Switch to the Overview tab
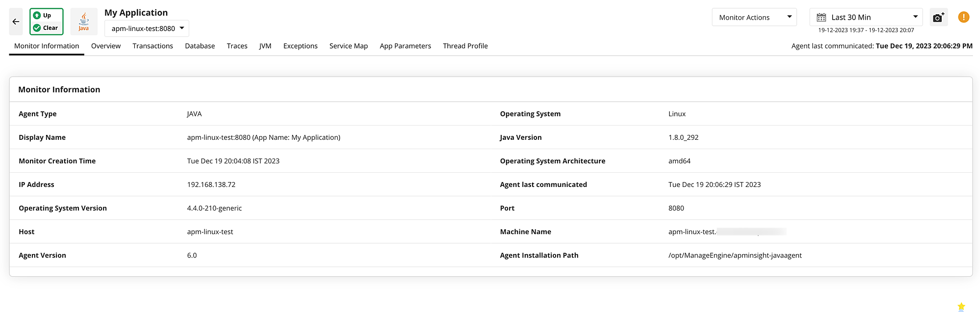The image size is (980, 312). [106, 46]
